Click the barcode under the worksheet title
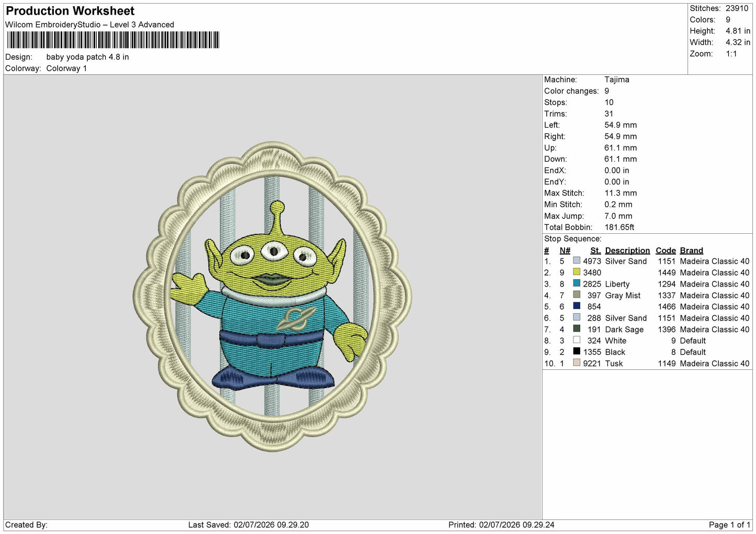 [113, 40]
